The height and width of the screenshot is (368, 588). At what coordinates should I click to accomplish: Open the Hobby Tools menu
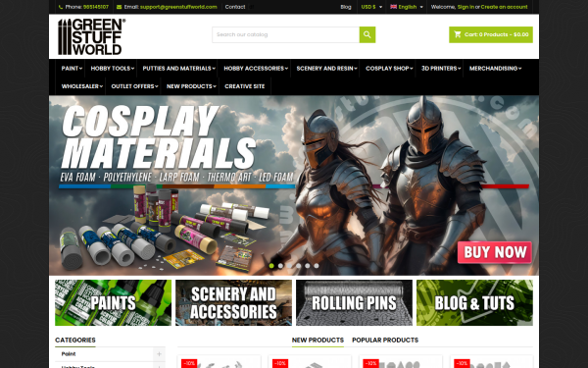click(x=112, y=69)
